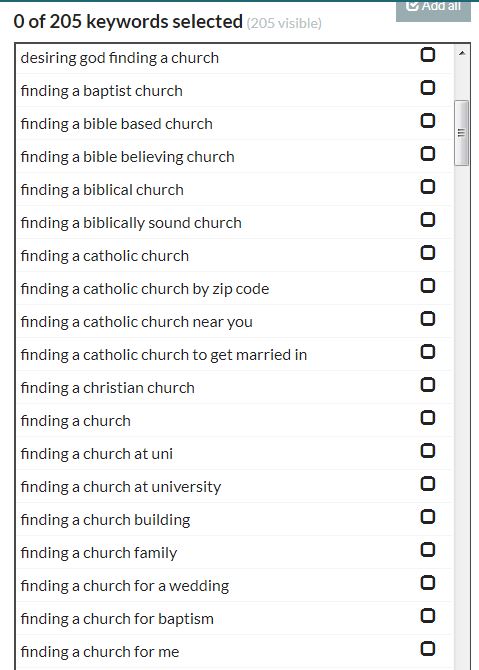This screenshot has width=479, height=670.
Task: Select 'finding a catholic church to get married in'
Action: pos(428,352)
